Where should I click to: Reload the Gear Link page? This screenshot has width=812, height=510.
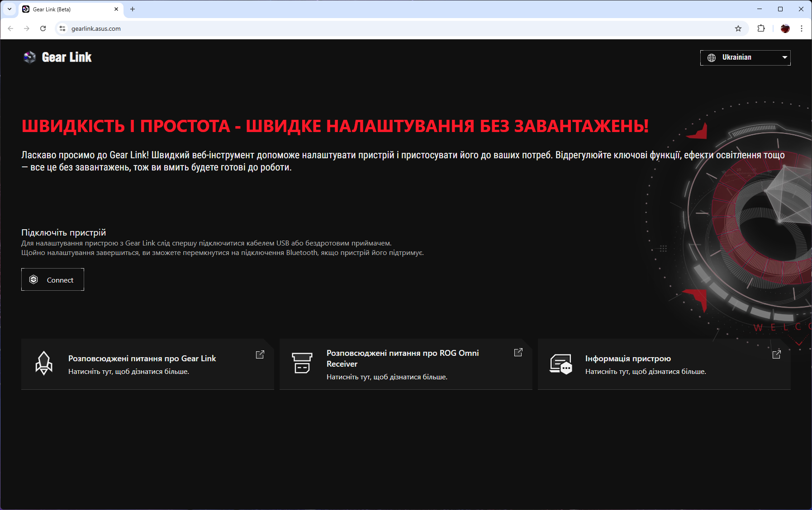[x=43, y=28]
